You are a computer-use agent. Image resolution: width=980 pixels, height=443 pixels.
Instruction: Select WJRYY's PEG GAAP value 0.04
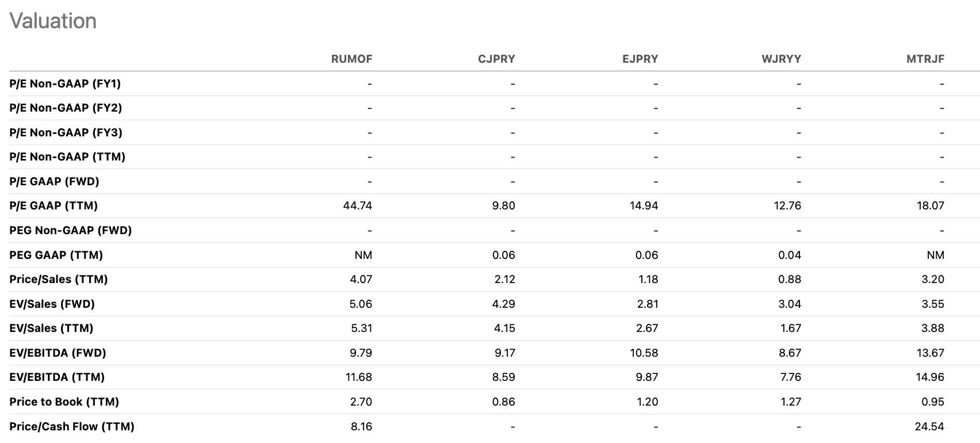pyautogui.click(x=789, y=255)
